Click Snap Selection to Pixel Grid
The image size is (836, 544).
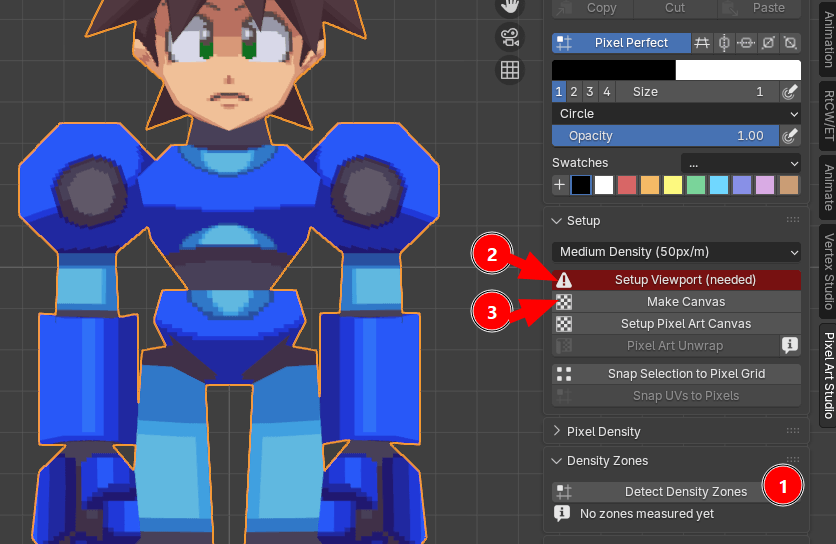click(677, 374)
